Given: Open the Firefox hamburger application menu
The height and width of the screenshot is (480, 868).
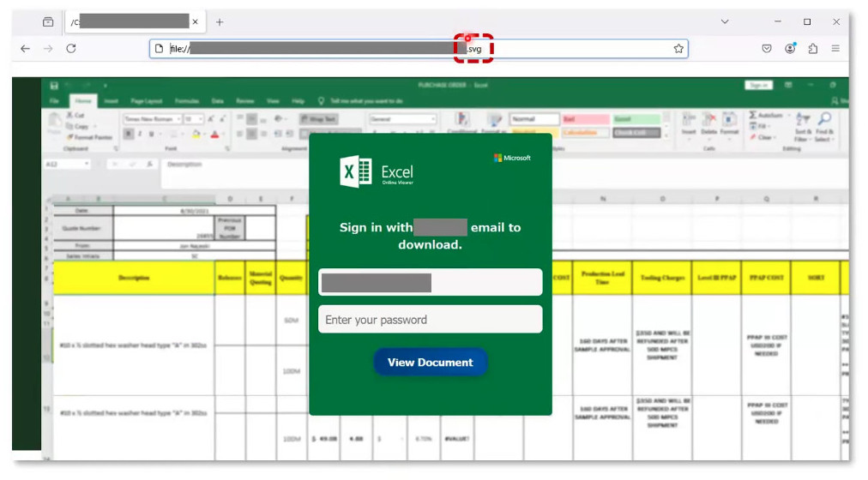Looking at the screenshot, I should coord(835,49).
